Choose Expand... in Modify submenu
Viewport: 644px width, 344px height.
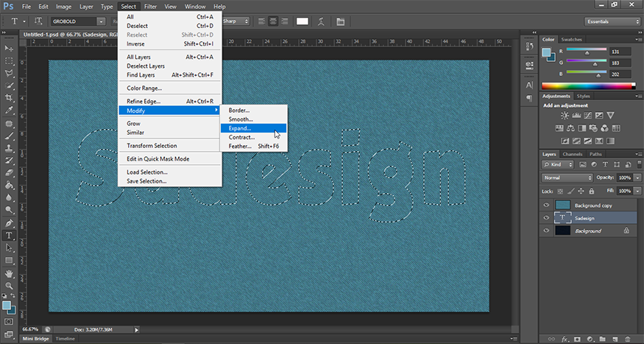pos(253,128)
